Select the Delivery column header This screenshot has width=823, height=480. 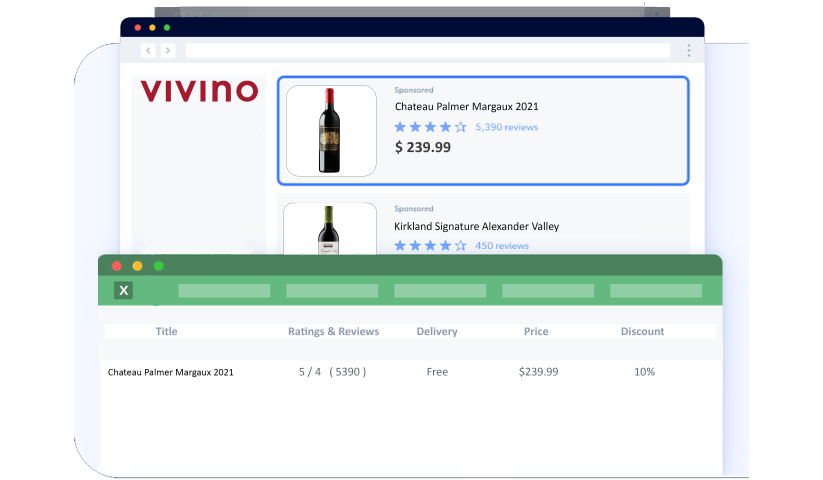point(437,332)
